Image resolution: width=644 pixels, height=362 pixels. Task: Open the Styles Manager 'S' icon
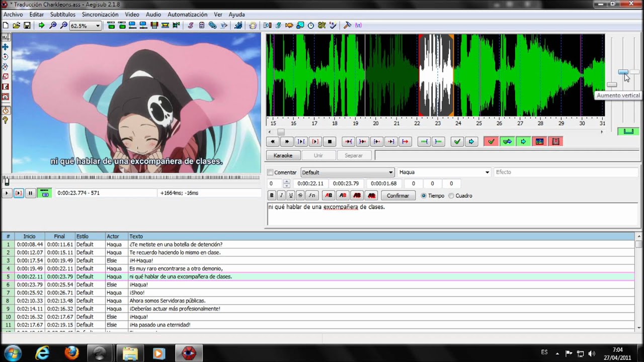point(191,25)
